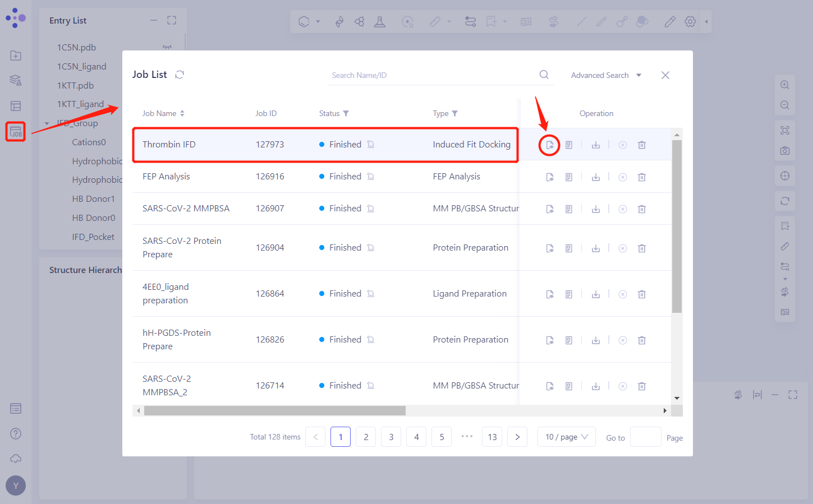Open the 10 / page size dropdown

[x=566, y=437]
